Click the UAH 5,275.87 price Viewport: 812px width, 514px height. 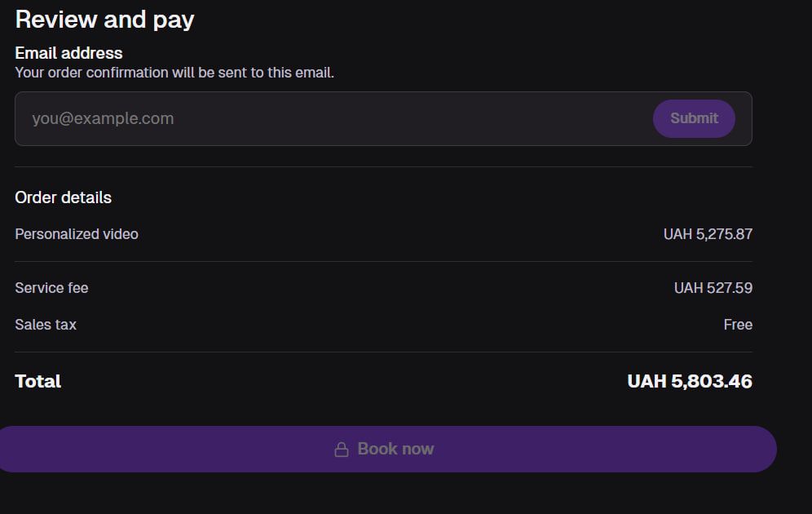(708, 234)
